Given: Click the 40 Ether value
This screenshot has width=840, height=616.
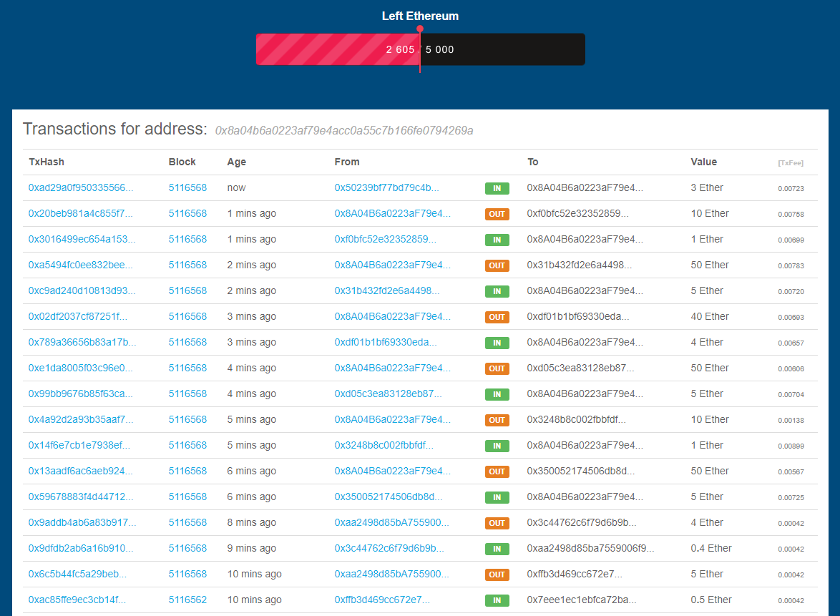Looking at the screenshot, I should tap(710, 316).
